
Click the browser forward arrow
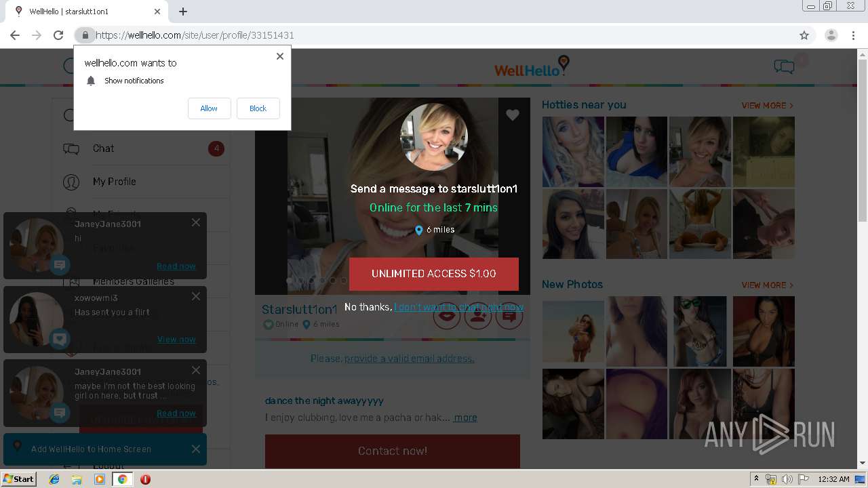37,35
